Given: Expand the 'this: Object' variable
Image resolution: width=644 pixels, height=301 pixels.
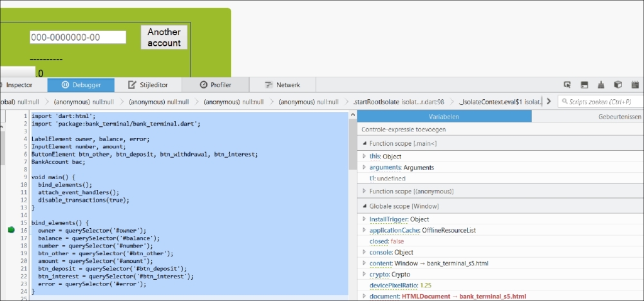Looking at the screenshot, I should tap(364, 156).
